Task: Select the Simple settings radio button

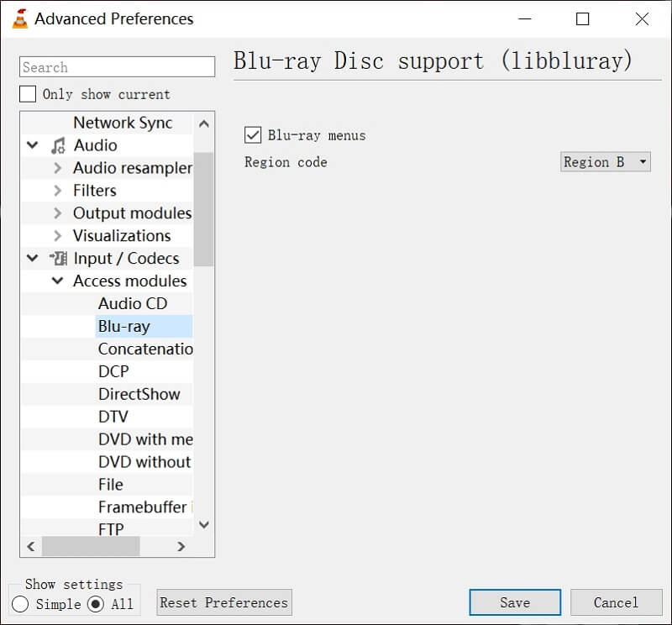Action: point(20,604)
